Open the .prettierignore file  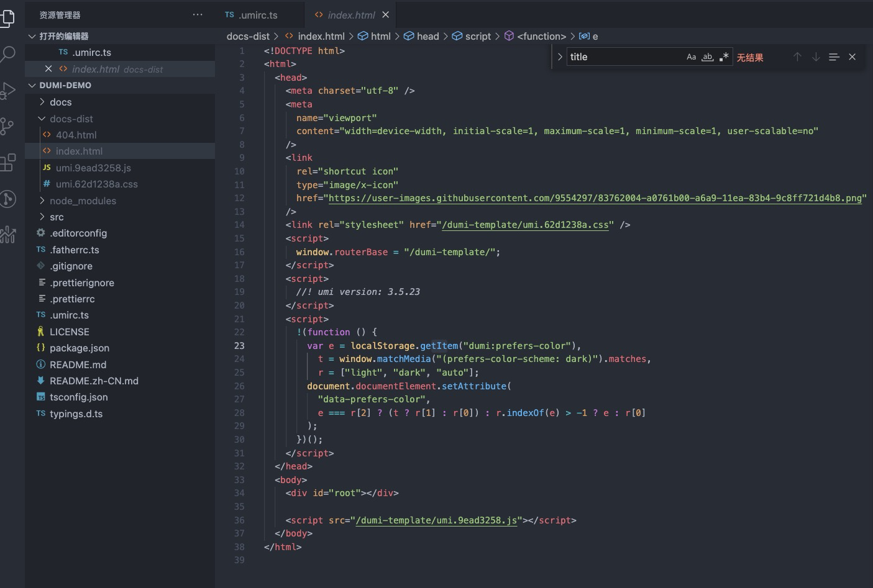point(120,283)
